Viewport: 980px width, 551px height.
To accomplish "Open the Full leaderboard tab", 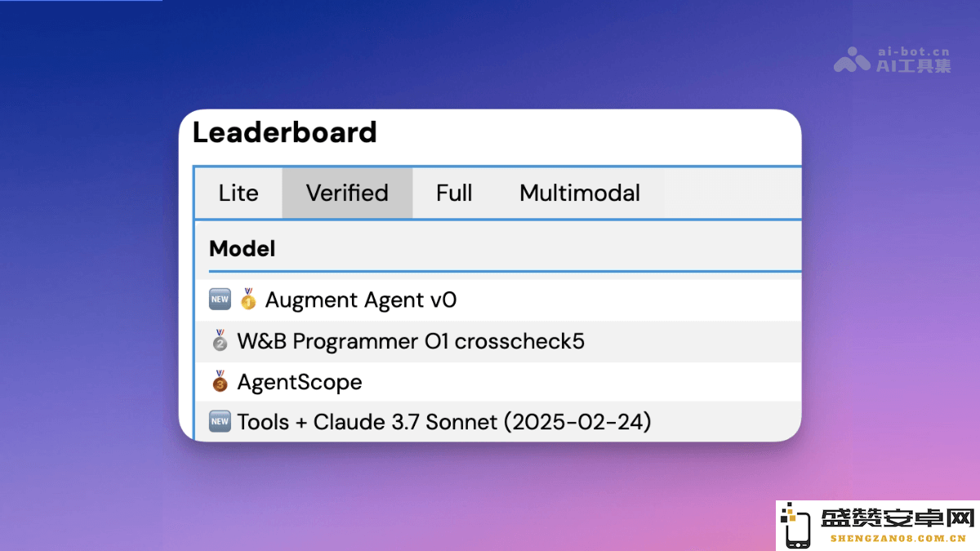I will [x=454, y=193].
